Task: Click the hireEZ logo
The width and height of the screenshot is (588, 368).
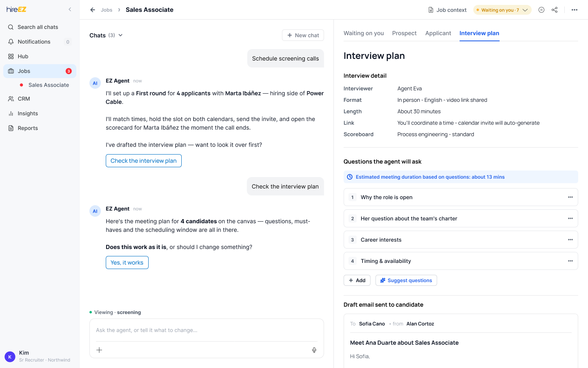Action: tap(16, 9)
